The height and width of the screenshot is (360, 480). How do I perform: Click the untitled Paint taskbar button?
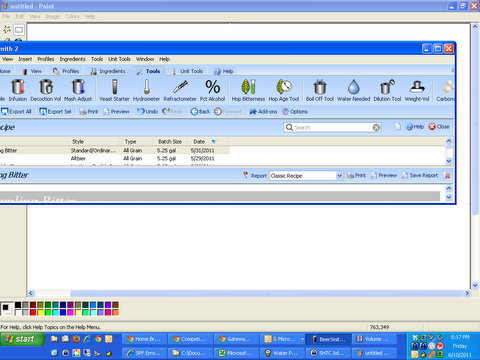tap(374, 353)
